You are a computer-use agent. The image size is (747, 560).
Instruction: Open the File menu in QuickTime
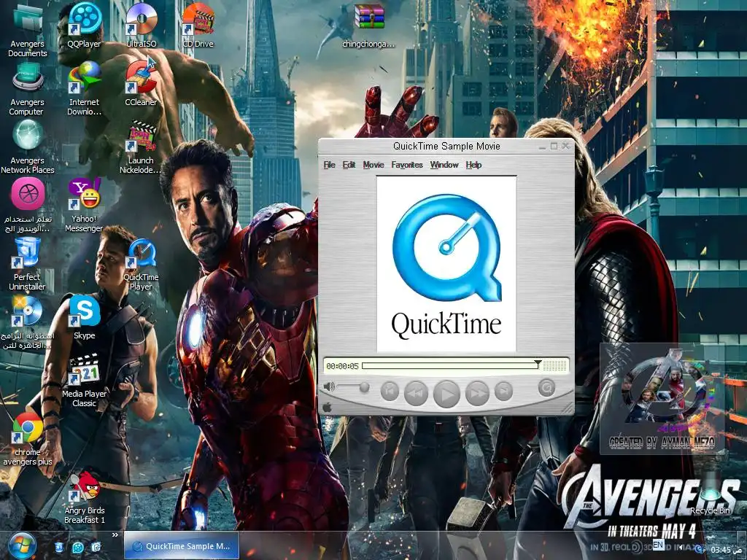pos(329,165)
